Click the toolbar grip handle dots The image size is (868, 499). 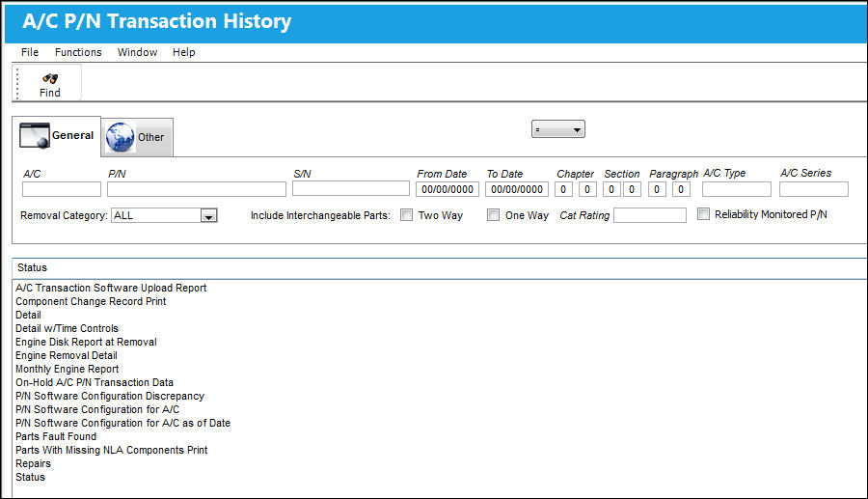coord(17,83)
